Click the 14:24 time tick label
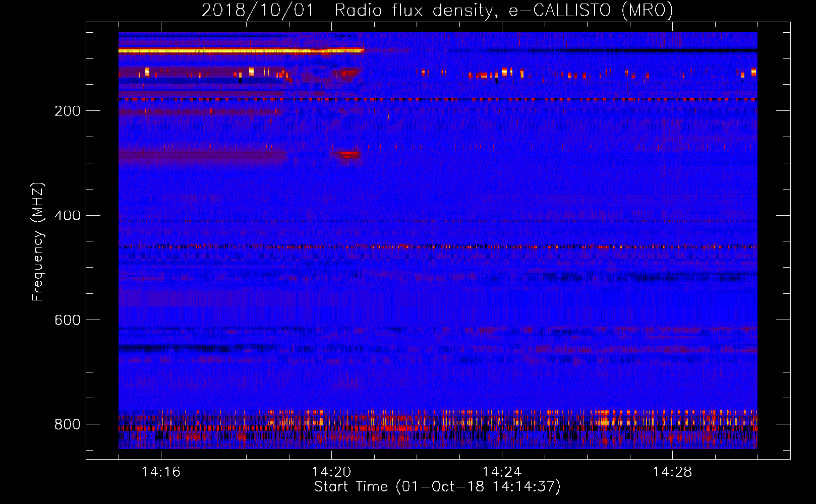 click(502, 472)
